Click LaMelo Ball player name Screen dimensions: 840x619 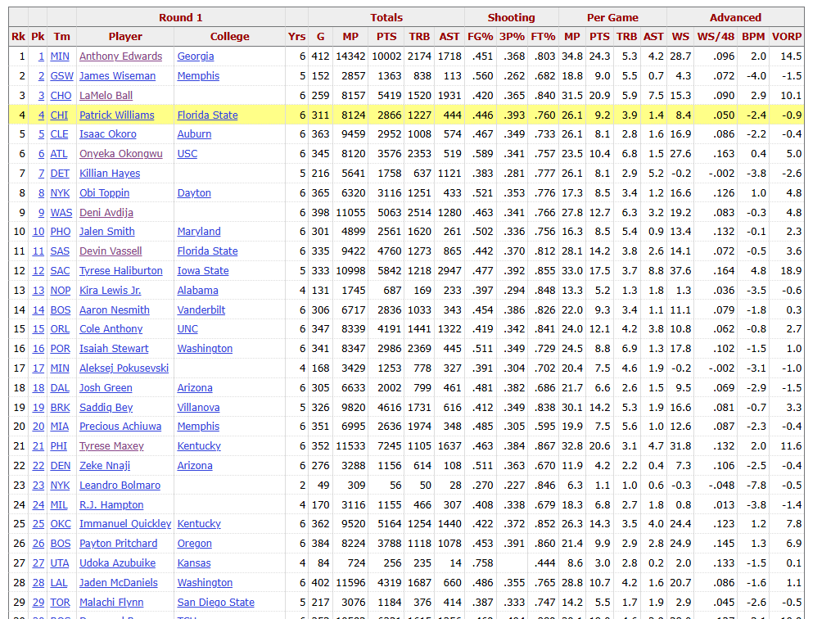(x=106, y=96)
